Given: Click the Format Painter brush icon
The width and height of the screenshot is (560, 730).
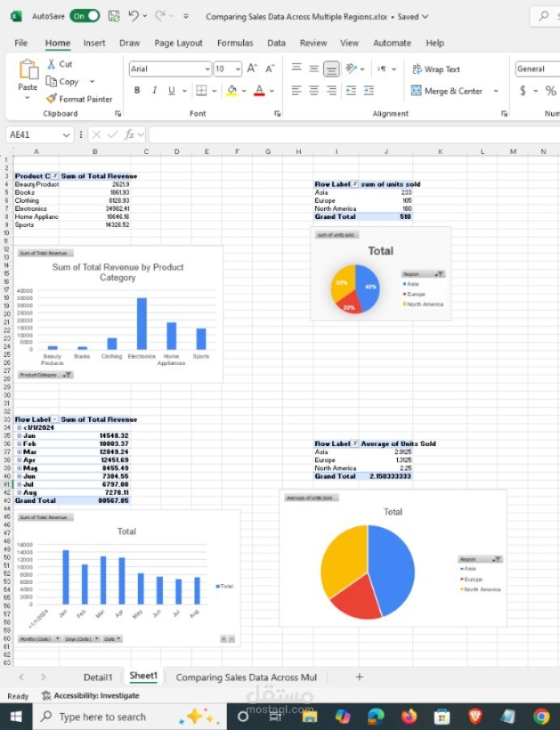Looking at the screenshot, I should [51, 99].
